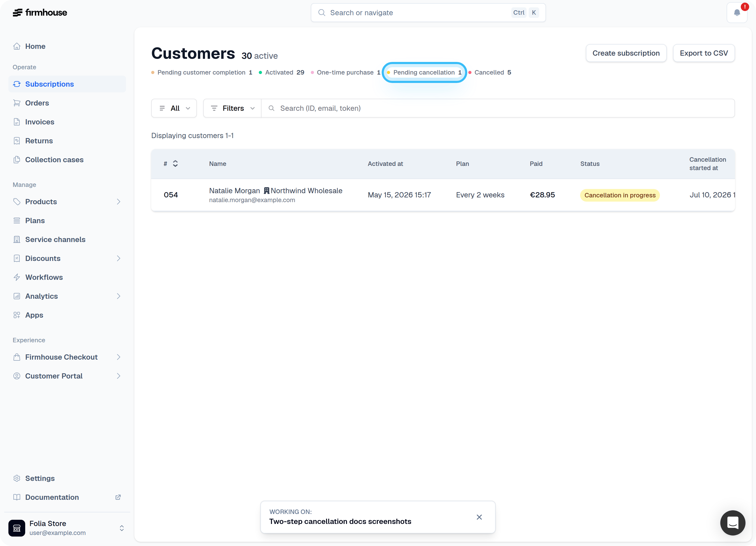Focus the customer search field (ID, email, token)
Screen dimensions: 756x546
[x=498, y=108]
